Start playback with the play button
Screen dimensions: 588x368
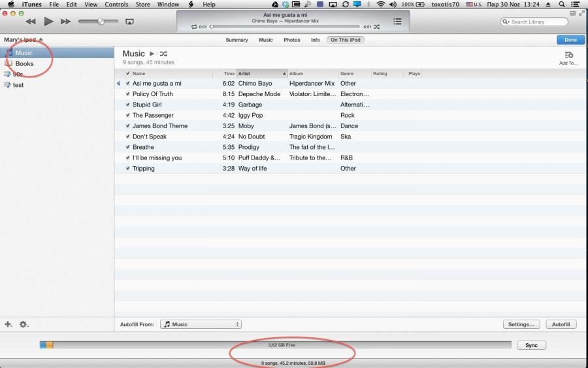48,22
